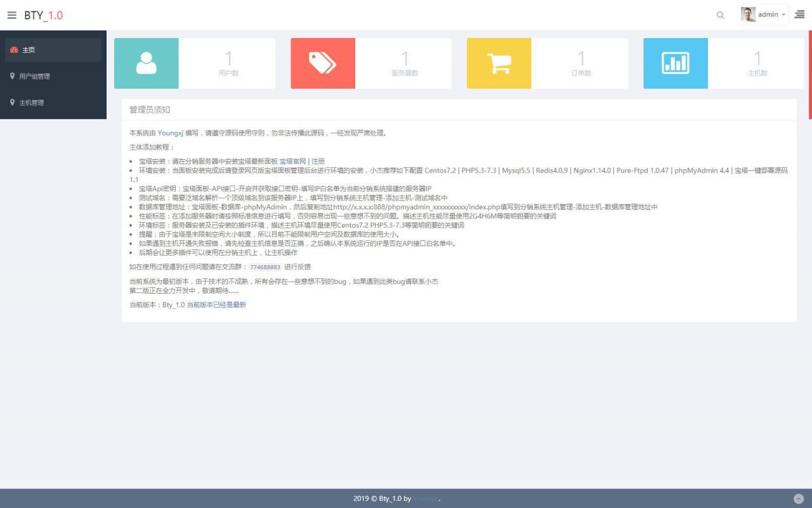Open the 宝塔官网 link
Viewport: 812px width, 508px height.
(x=292, y=161)
